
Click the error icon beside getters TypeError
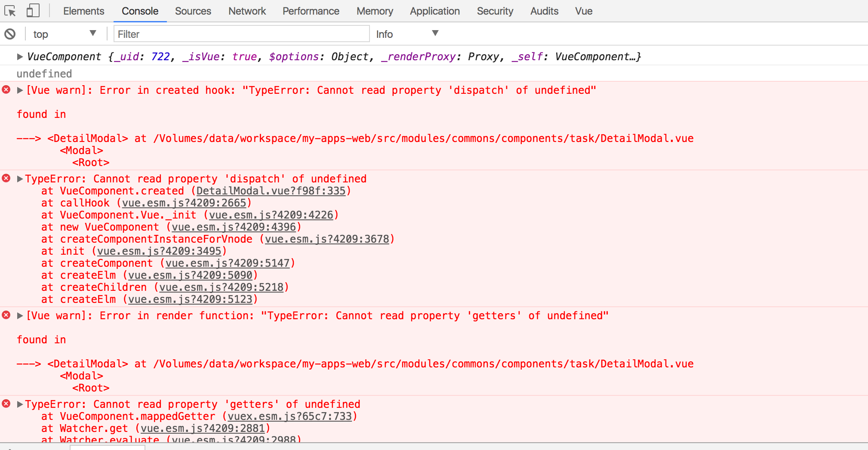(x=5, y=404)
